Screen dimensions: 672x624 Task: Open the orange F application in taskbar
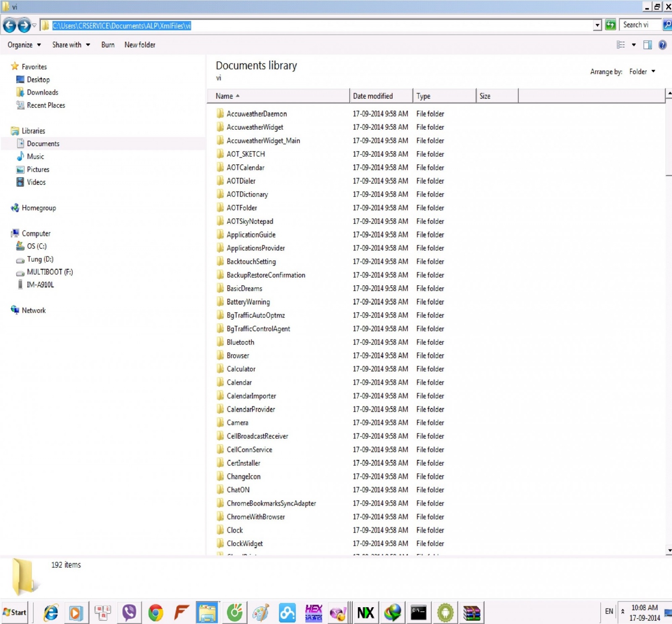coord(181,613)
